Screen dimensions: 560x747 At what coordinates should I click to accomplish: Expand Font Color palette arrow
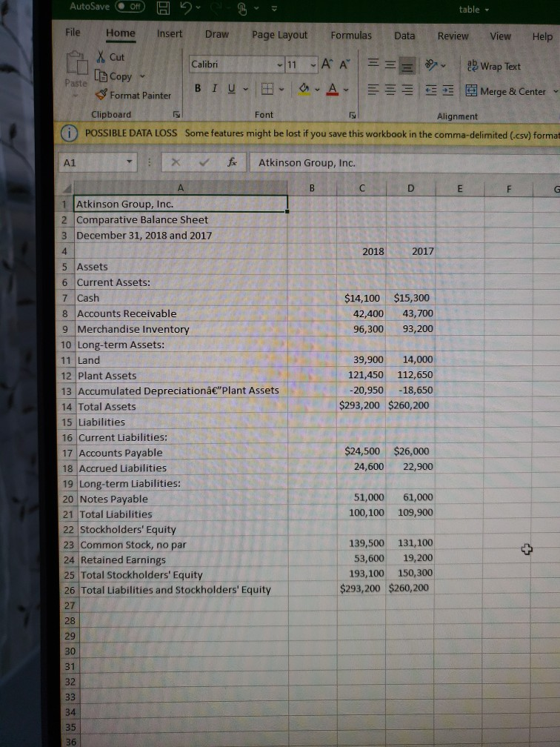346,90
